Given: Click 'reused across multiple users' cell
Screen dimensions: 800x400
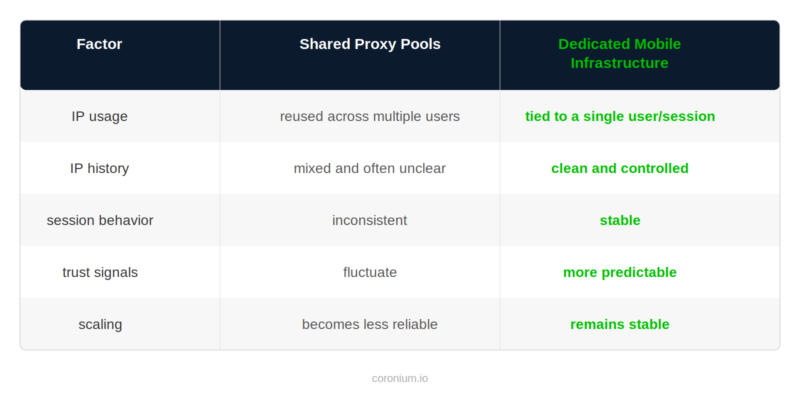Looking at the screenshot, I should pos(370,116).
